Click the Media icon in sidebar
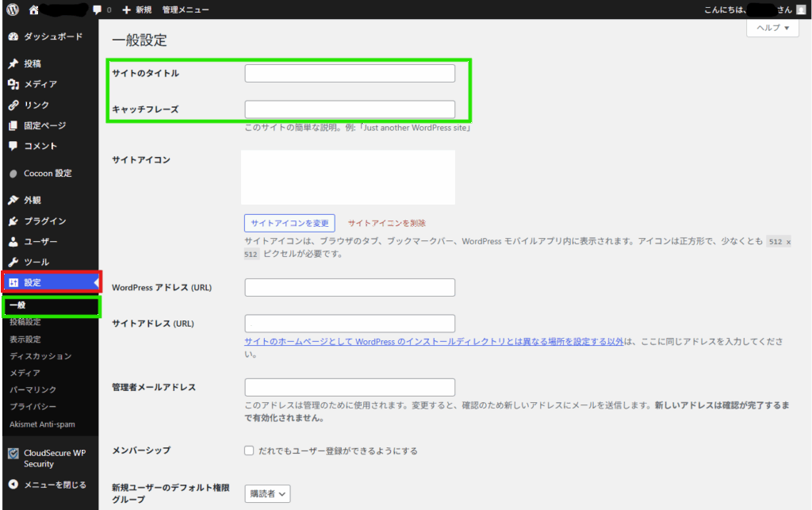This screenshot has width=812, height=510. click(13, 84)
